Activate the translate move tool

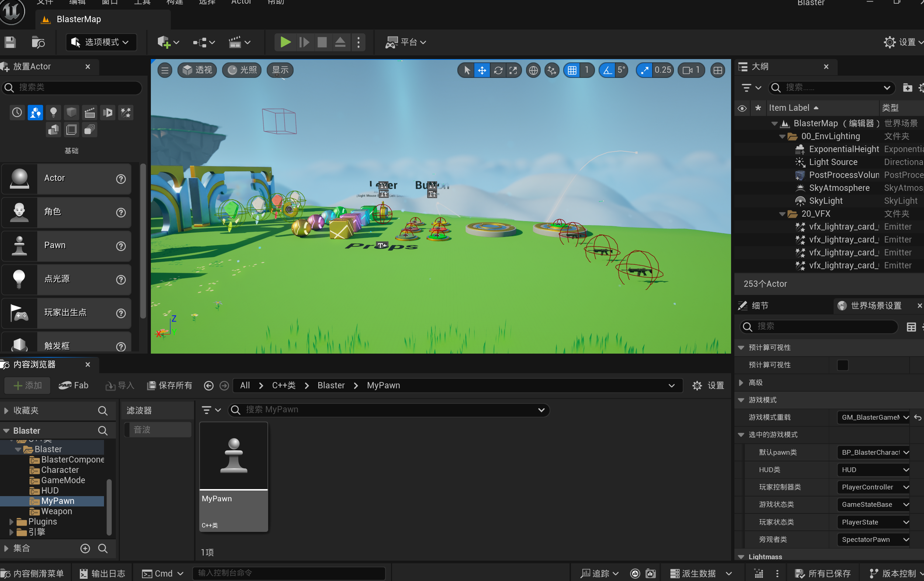coord(482,70)
